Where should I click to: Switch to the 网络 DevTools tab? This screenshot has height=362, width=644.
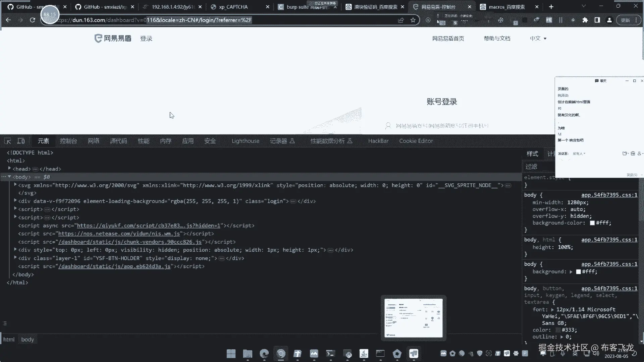pyautogui.click(x=94, y=141)
